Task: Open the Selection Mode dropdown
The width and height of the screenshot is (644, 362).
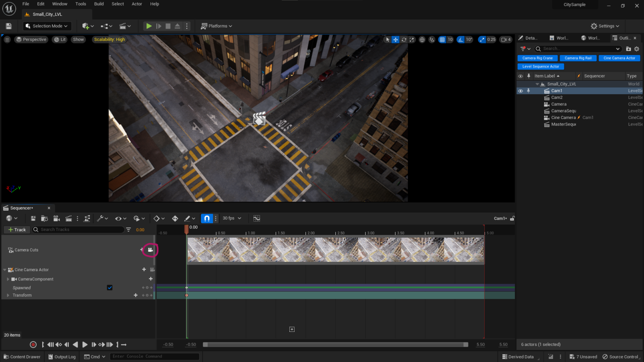Action: pyautogui.click(x=46, y=26)
